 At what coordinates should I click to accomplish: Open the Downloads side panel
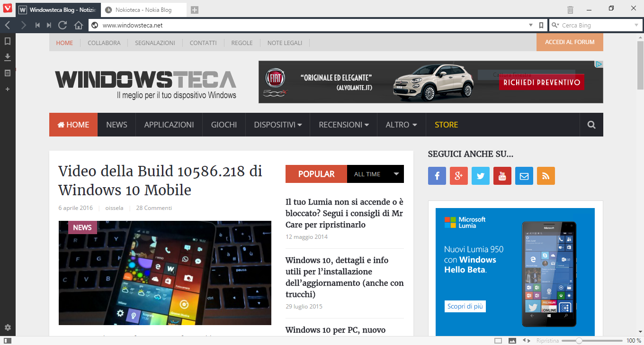point(8,57)
